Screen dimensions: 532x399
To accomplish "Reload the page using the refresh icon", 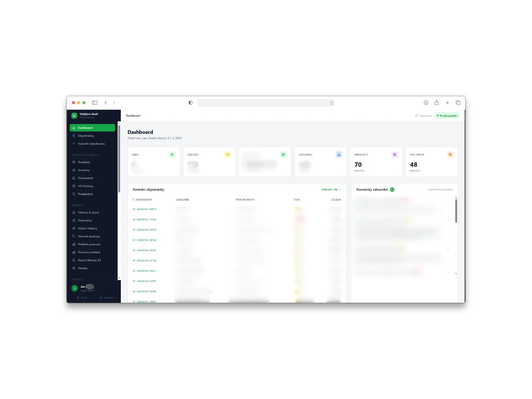I will (x=331, y=103).
